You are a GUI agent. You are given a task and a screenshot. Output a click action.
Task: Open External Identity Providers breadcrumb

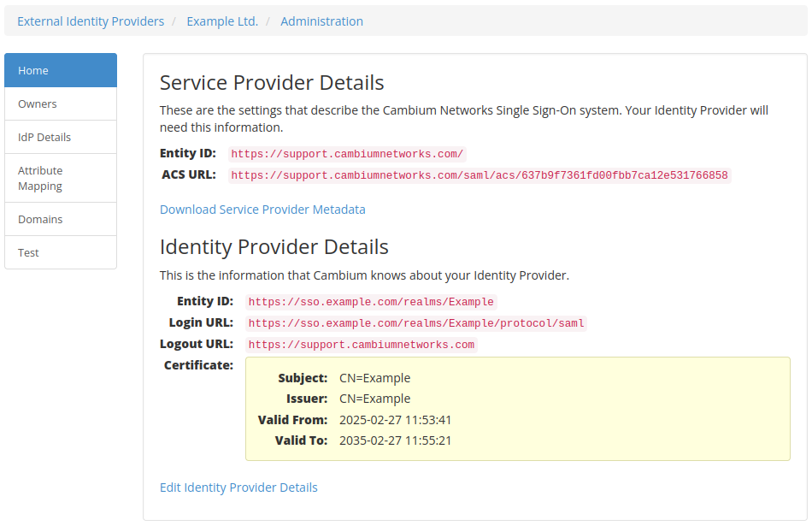[91, 21]
